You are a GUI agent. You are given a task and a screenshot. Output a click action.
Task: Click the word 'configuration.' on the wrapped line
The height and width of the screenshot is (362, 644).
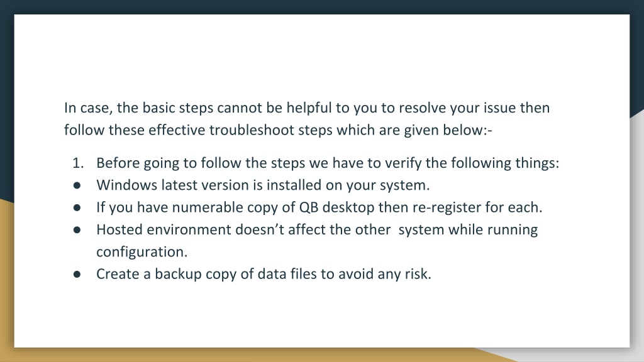142,252
